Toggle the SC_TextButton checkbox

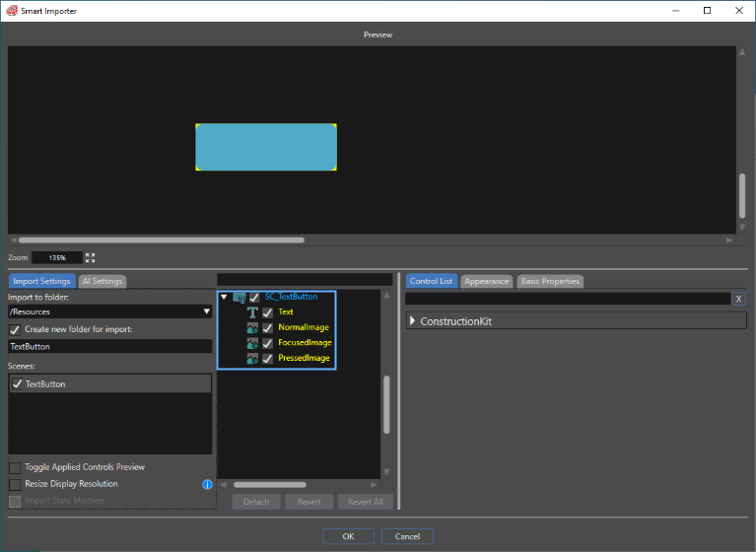[x=254, y=298]
